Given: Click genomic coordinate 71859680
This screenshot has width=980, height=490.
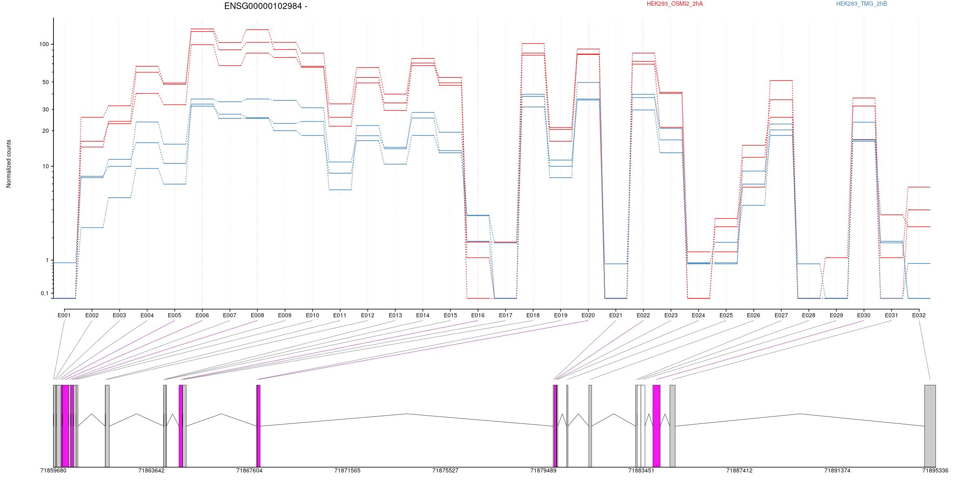Looking at the screenshot, I should tap(53, 470).
